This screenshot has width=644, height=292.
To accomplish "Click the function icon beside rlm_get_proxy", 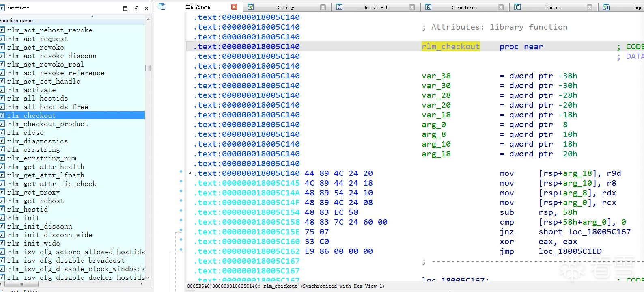I will 2,192.
